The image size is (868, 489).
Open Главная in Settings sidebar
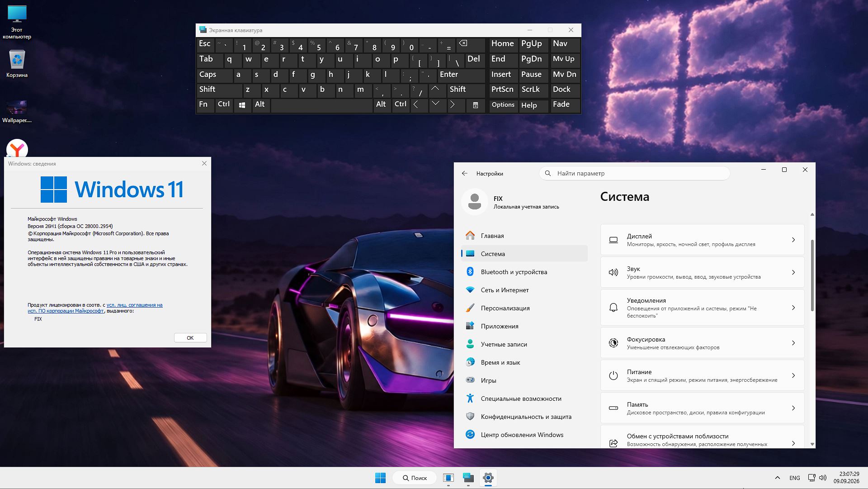coord(524,236)
